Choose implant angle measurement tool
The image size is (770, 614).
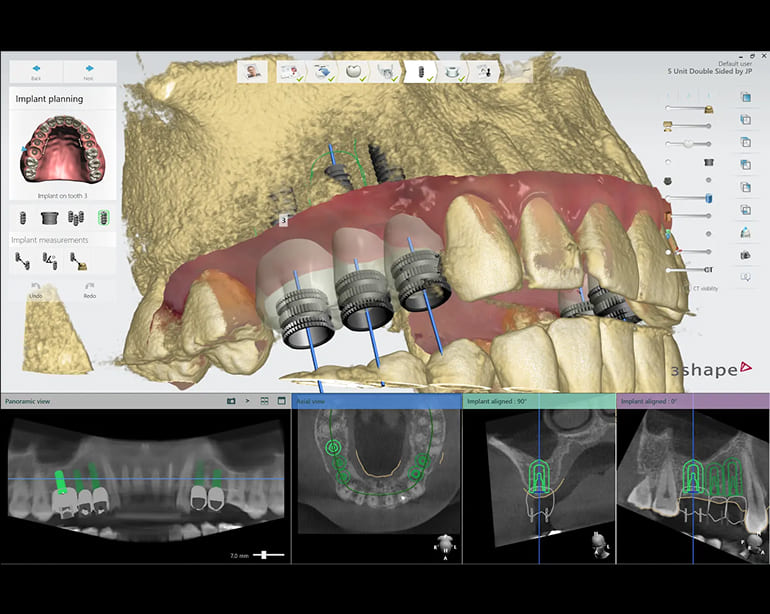(x=50, y=261)
